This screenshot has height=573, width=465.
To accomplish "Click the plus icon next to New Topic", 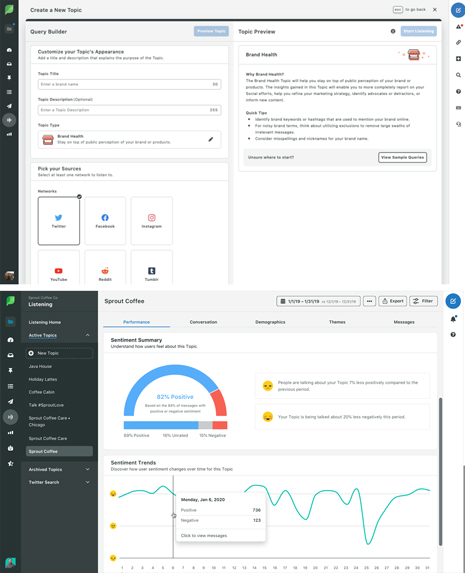I will point(31,353).
